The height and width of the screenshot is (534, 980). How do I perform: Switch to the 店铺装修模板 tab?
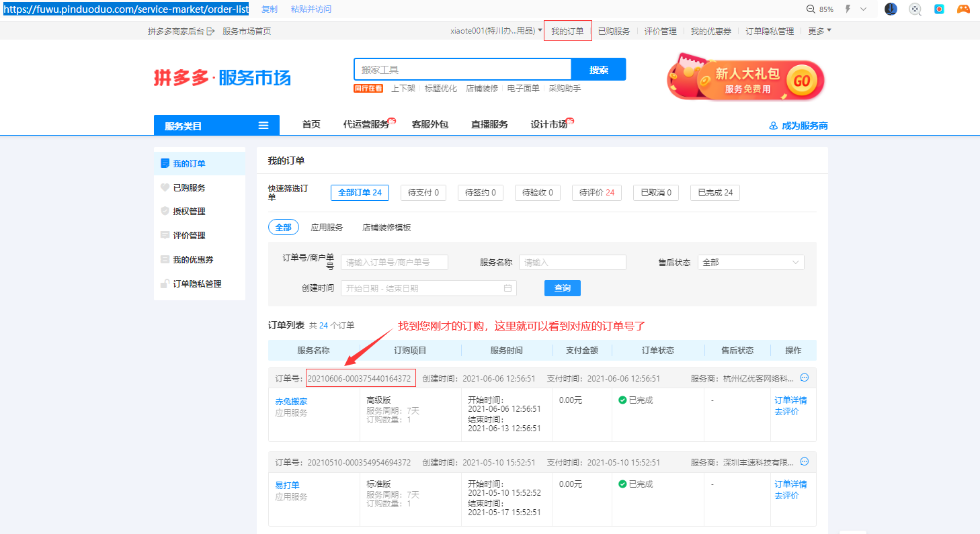[x=386, y=227]
